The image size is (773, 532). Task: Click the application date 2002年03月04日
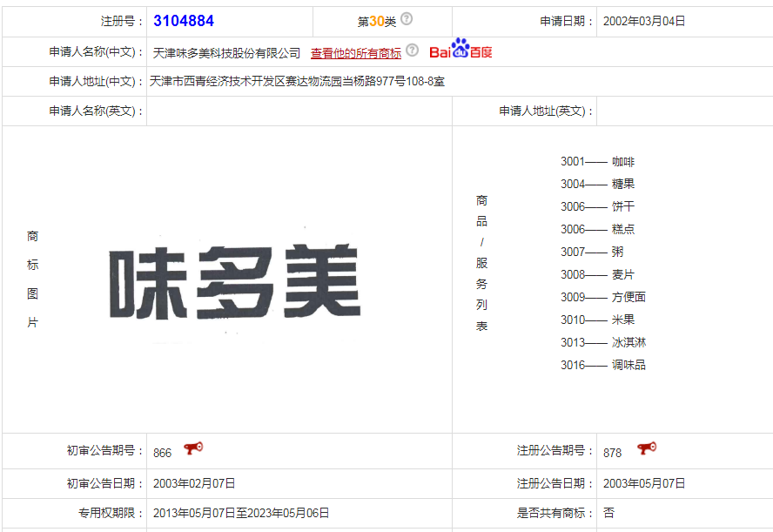pyautogui.click(x=648, y=18)
